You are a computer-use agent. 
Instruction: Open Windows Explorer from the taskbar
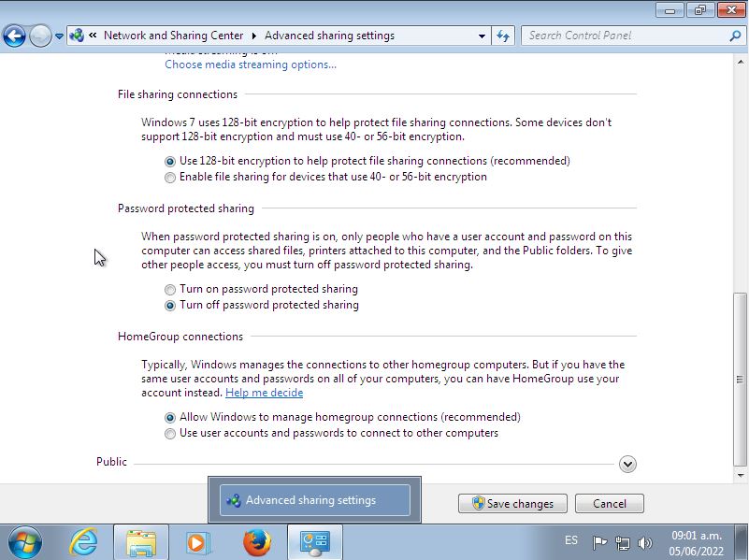[x=141, y=543]
